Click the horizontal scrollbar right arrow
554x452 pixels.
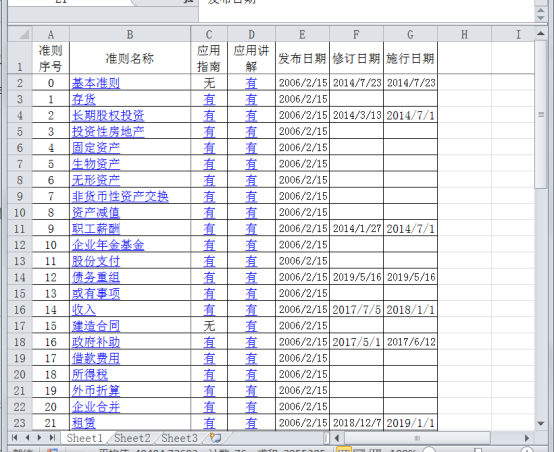point(527,438)
